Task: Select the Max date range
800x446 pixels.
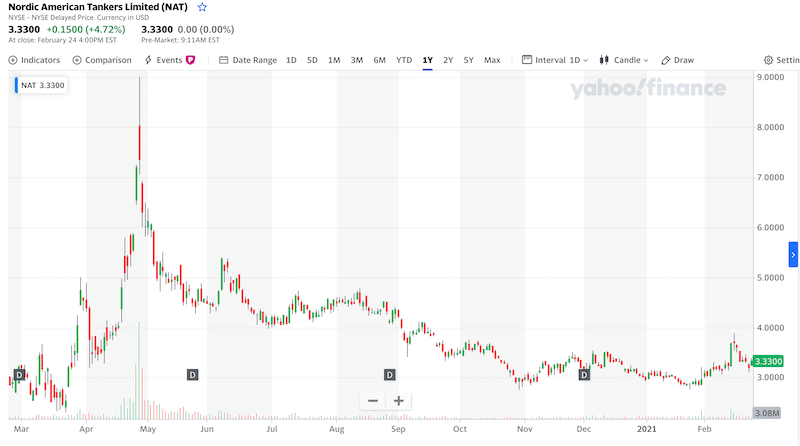Action: [x=492, y=60]
